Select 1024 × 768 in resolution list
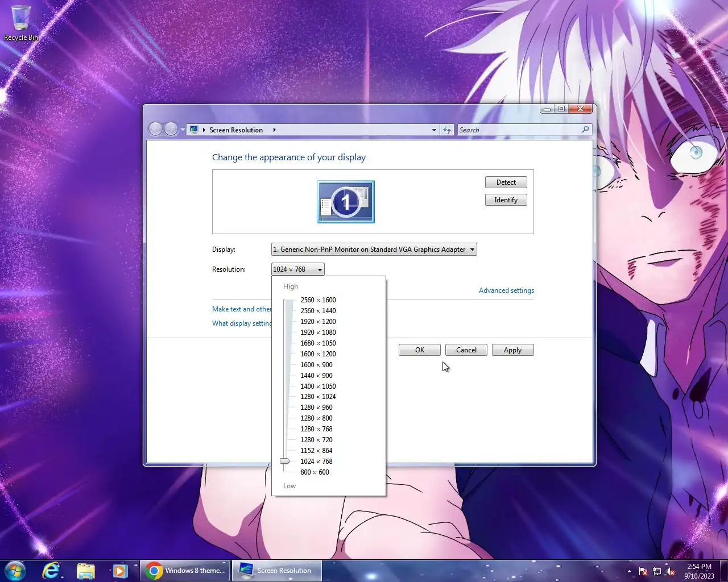Image resolution: width=728 pixels, height=582 pixels. tap(316, 462)
